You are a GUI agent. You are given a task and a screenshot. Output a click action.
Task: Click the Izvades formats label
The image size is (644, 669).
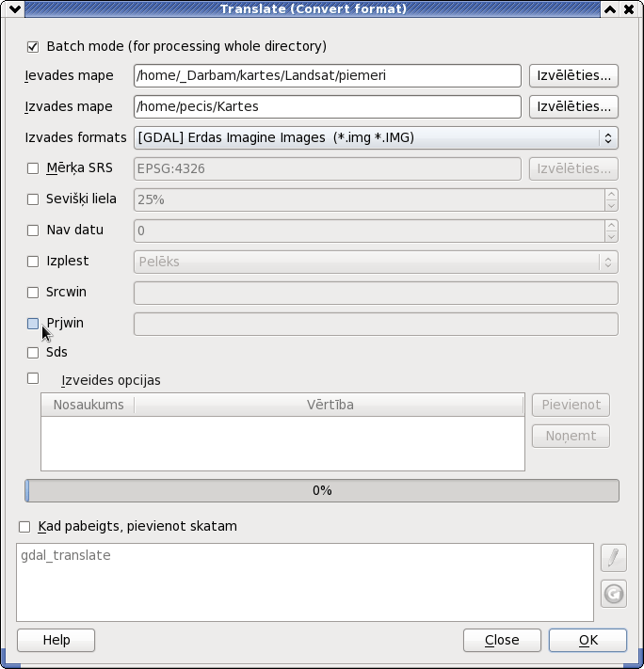(75, 137)
